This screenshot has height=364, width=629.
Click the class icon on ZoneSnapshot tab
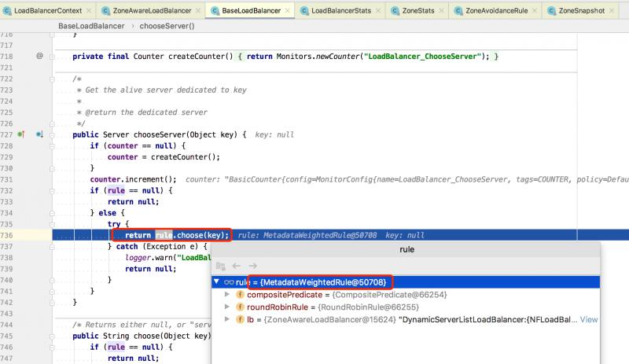click(552, 11)
